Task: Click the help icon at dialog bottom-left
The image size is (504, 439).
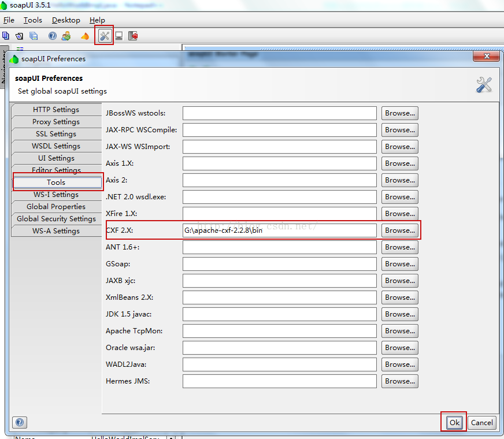Action: coord(20,422)
